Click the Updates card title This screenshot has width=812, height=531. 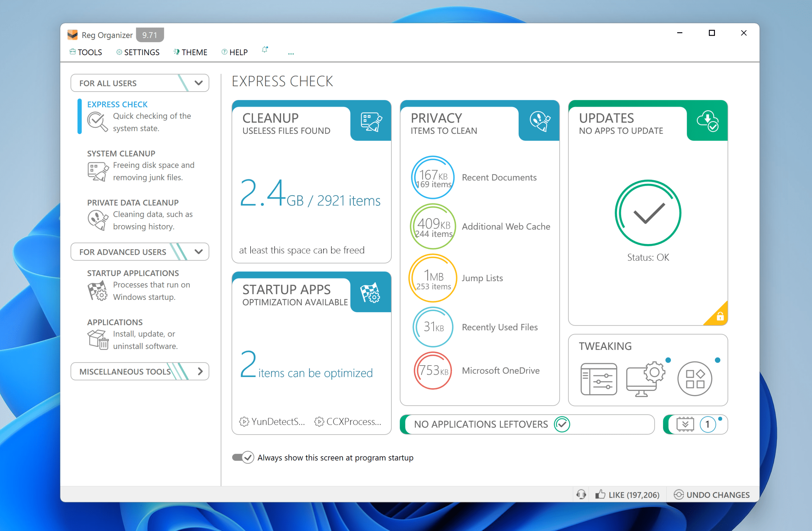(x=606, y=118)
